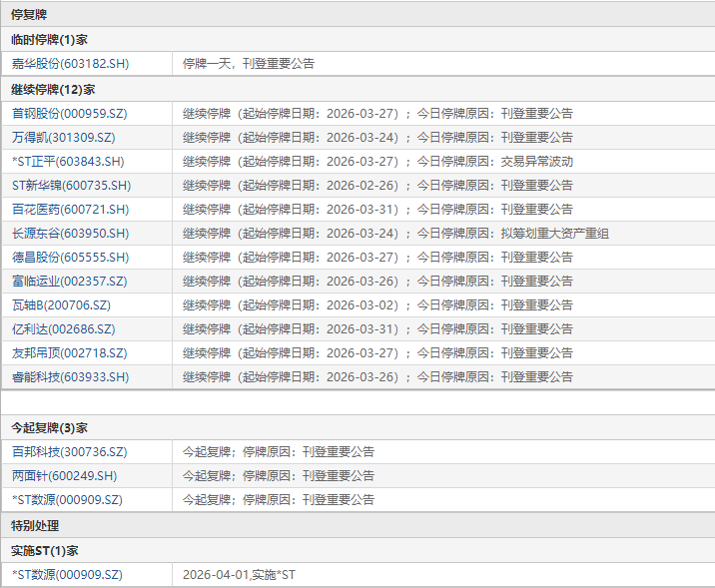Click 百花医药(600721.SH) in suspended list
Viewport: 715px width, 588px height.
pos(70,209)
